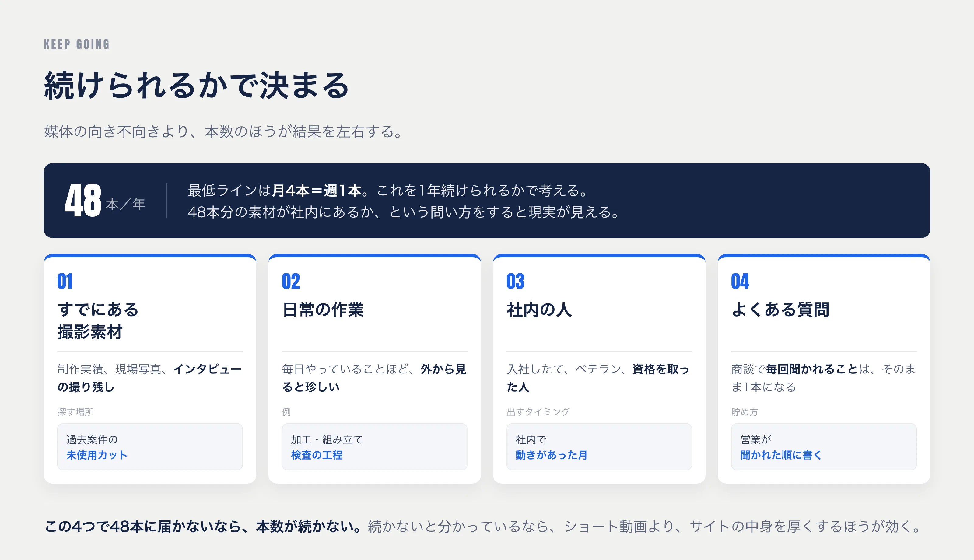Click the 'KEEP GOING' section label
This screenshot has height=560, width=974.
pyautogui.click(x=77, y=44)
